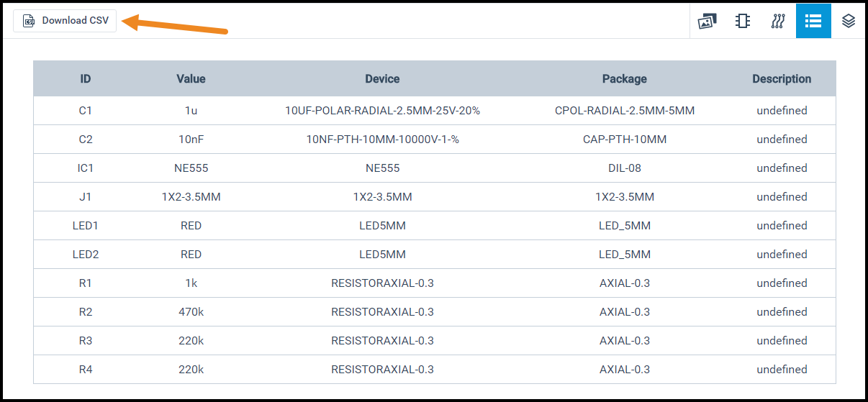Show the PCB traces board view
868x402 pixels.
778,21
